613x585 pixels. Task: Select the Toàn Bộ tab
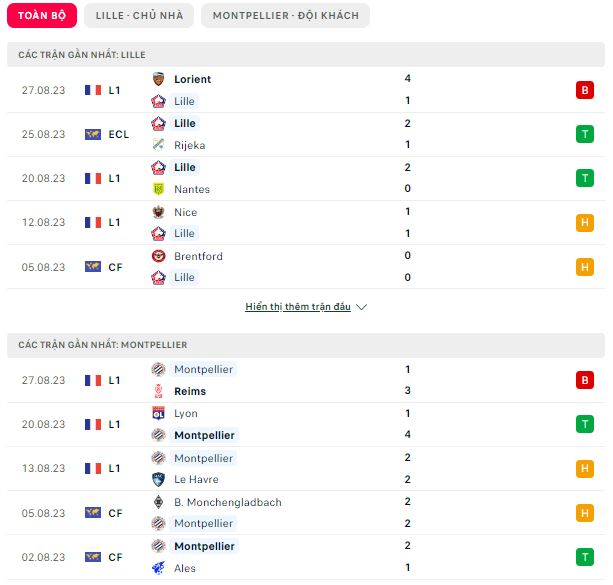click(x=42, y=16)
